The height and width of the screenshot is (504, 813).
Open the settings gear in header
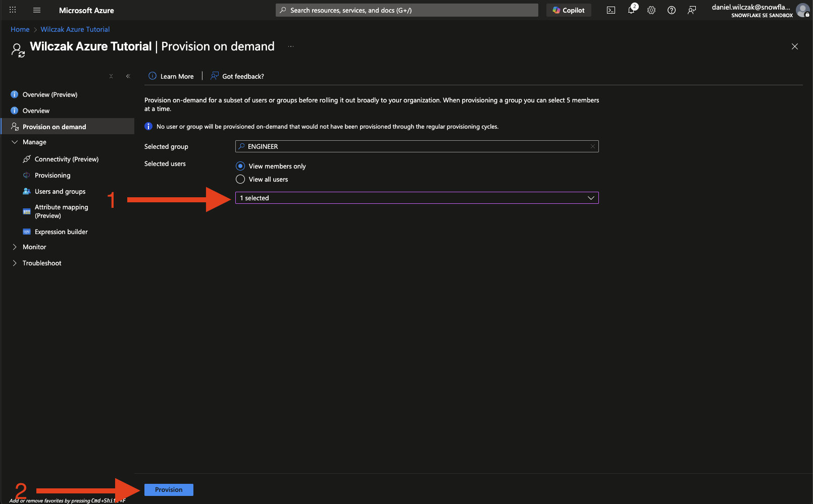coord(651,10)
